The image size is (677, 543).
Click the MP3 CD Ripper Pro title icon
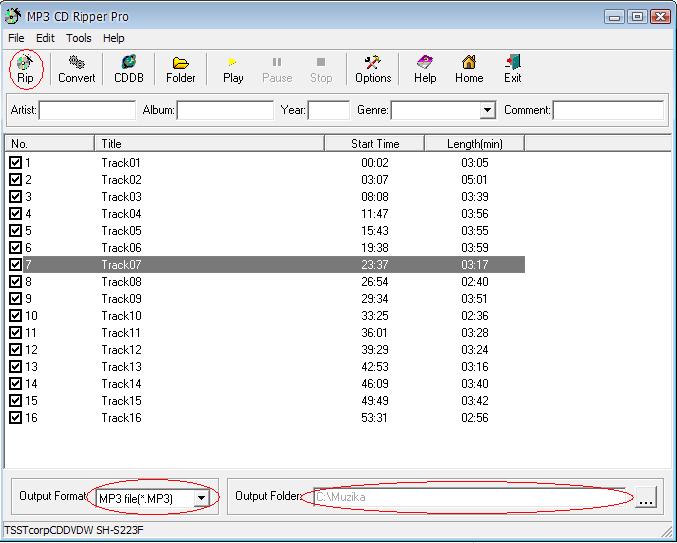pos(13,16)
